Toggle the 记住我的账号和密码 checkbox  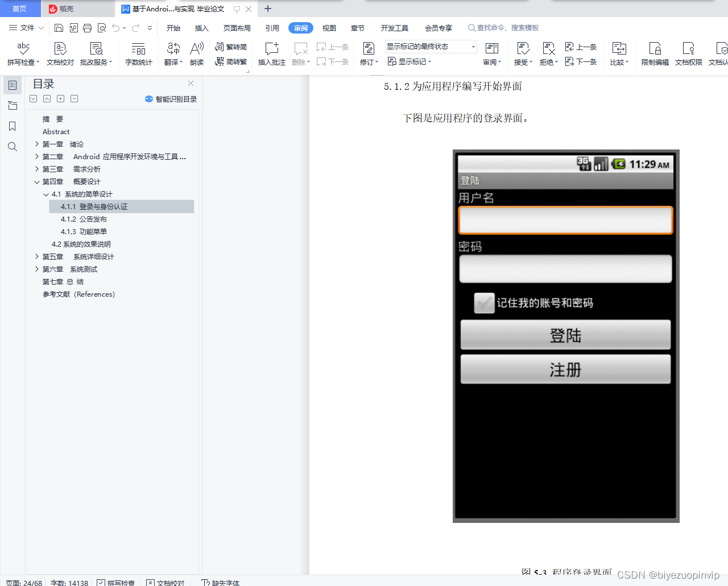click(484, 303)
